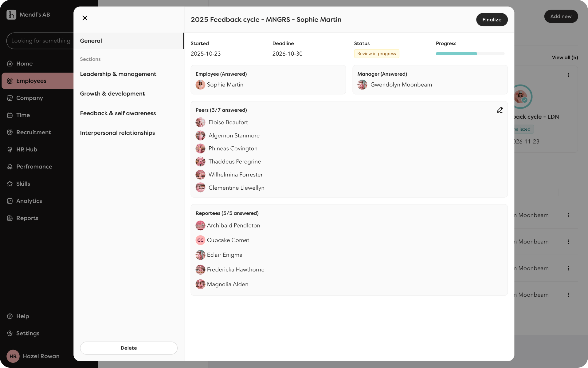The height and width of the screenshot is (368, 588).
Task: Click the review Progress bar
Action: 470,54
